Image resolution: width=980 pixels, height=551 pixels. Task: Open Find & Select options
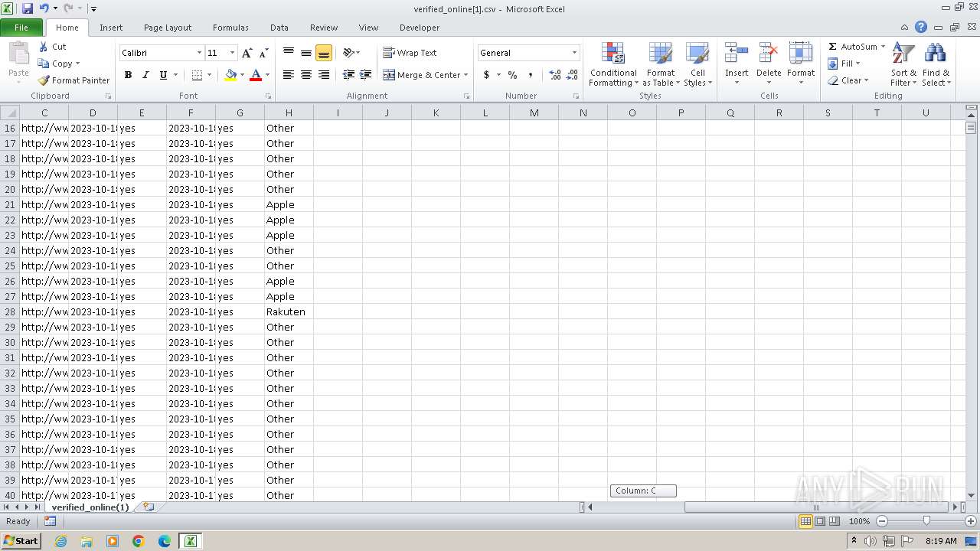936,65
